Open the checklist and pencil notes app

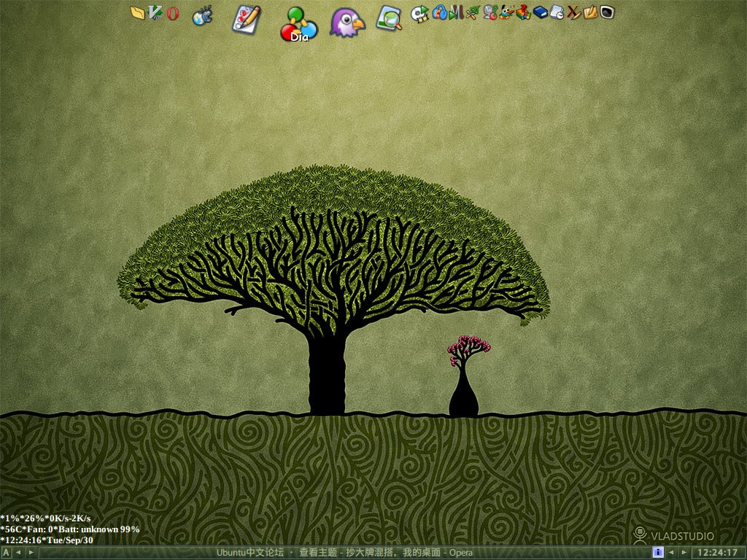pos(247,19)
